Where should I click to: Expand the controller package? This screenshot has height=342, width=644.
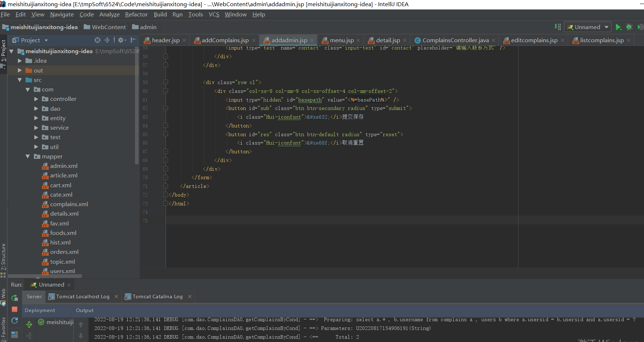coord(36,99)
